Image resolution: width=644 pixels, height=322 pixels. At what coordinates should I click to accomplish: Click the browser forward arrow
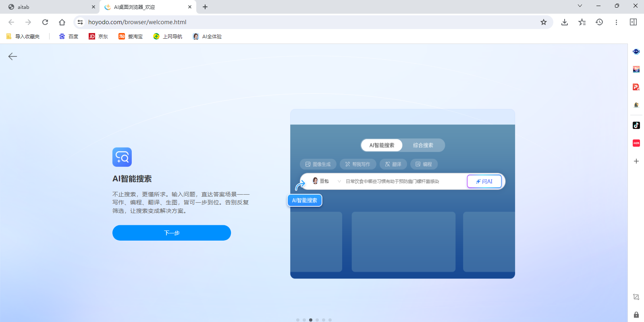(x=28, y=22)
